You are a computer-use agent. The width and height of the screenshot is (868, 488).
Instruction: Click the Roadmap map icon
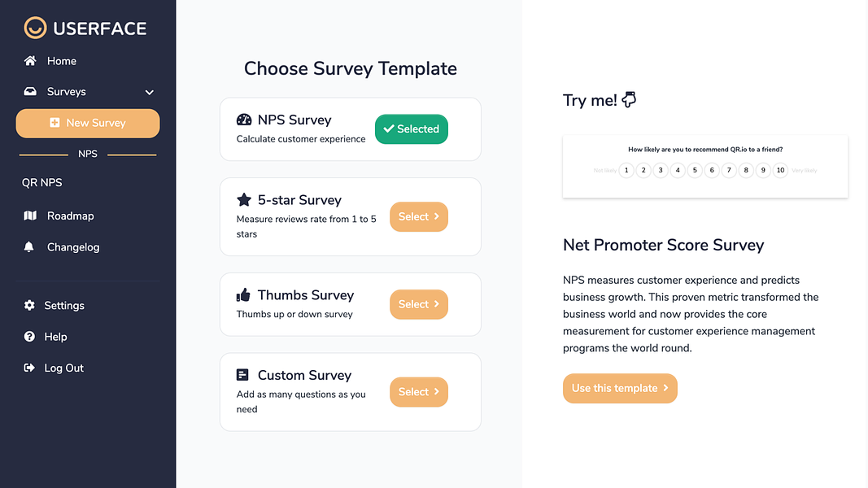(x=30, y=216)
